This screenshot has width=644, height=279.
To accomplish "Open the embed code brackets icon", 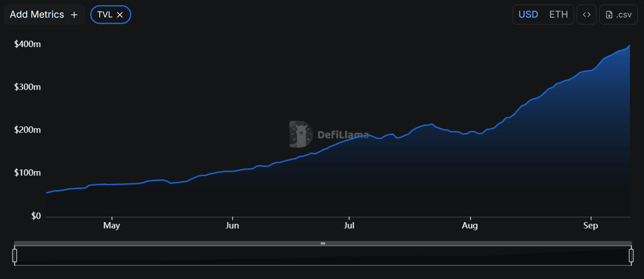I will pos(586,15).
